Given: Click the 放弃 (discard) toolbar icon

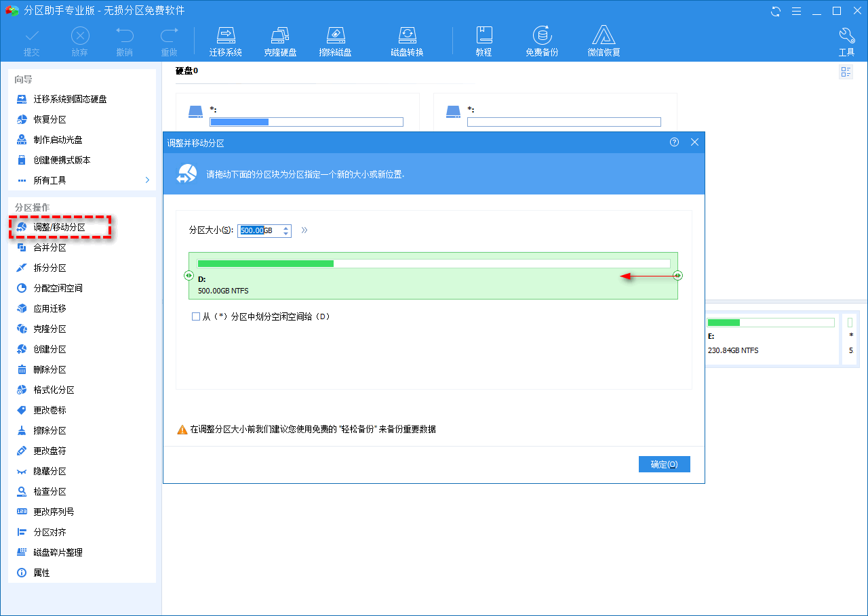Looking at the screenshot, I should click(79, 41).
